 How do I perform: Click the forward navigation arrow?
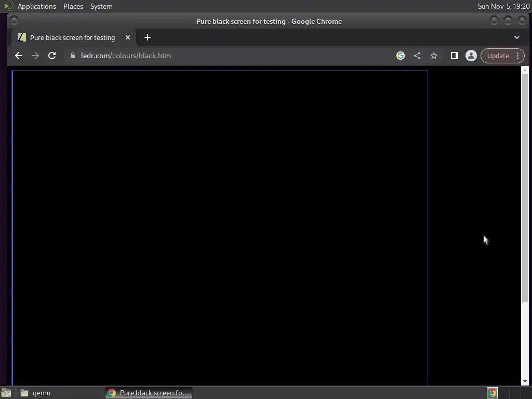(x=35, y=56)
